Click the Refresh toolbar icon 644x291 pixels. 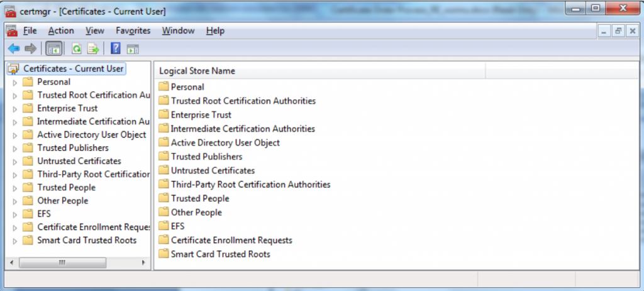76,49
